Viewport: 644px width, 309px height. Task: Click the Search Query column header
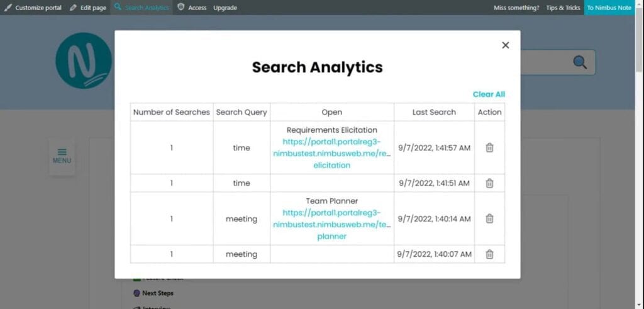tap(241, 112)
